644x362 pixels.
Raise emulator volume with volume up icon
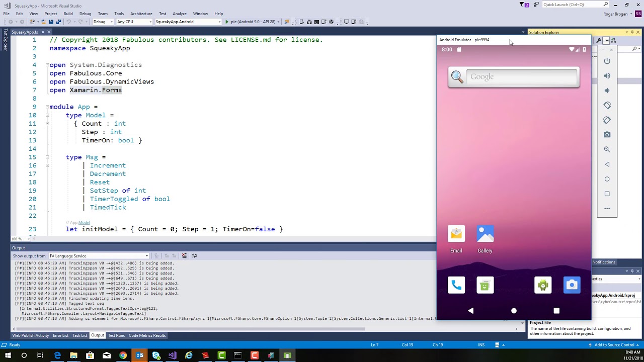tap(607, 76)
